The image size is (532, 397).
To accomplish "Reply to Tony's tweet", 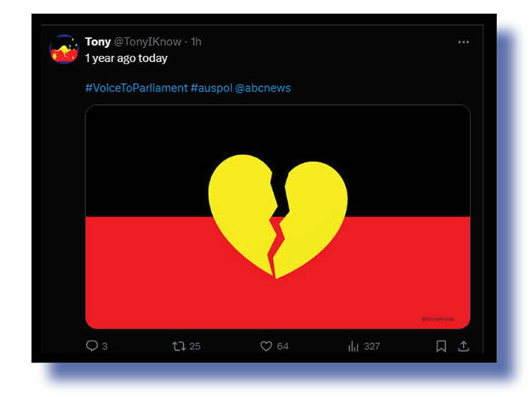I will (92, 345).
